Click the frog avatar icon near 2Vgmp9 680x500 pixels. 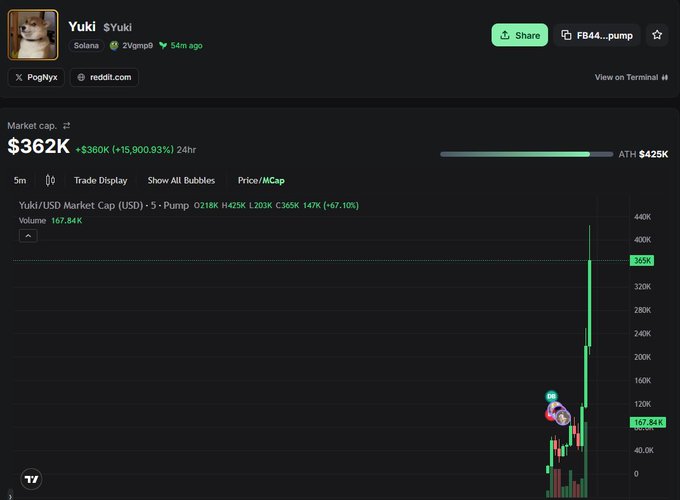point(114,46)
